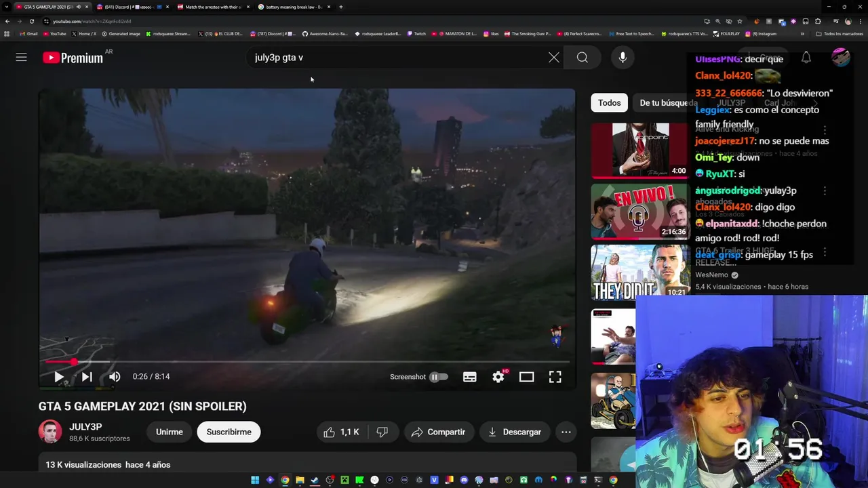
Task: Switch to the Match the arrestee tab
Action: (x=212, y=7)
